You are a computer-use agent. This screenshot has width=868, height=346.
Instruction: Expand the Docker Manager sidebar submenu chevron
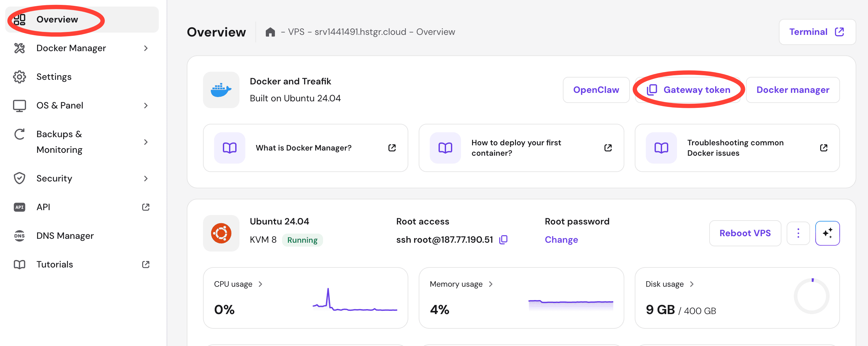pos(146,48)
